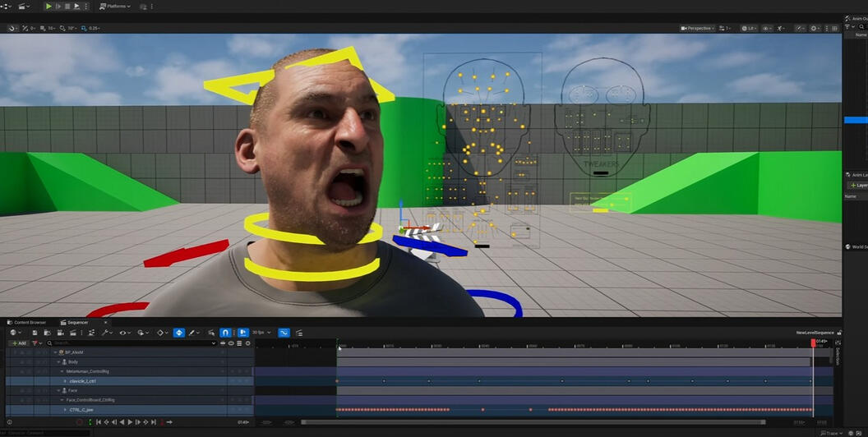Click the Stop simulation square button
Image resolution: width=868 pixels, height=437 pixels.
pos(67,6)
